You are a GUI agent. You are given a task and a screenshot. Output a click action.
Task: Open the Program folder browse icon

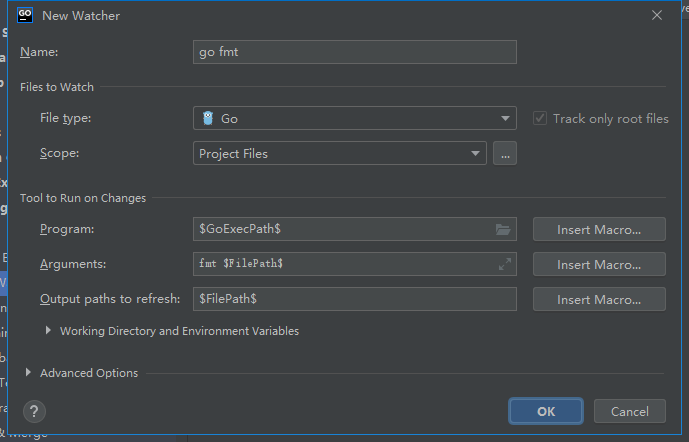[503, 230]
